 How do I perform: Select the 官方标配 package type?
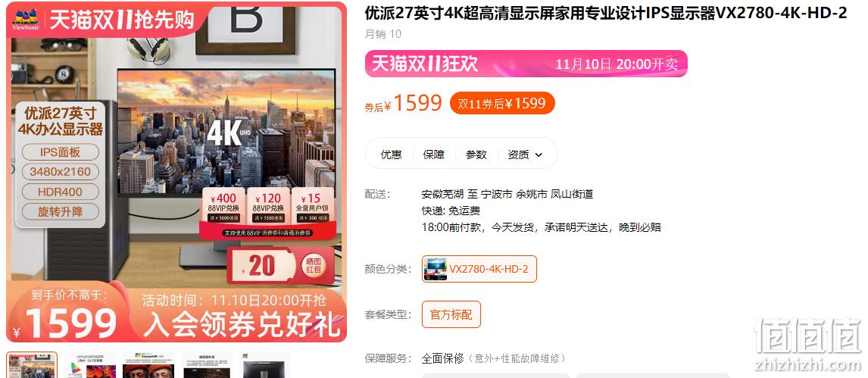tap(451, 314)
